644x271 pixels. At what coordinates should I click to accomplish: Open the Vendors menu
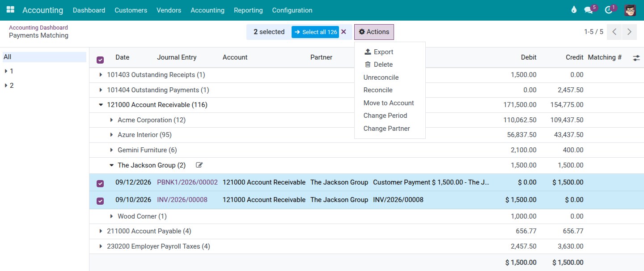click(169, 10)
